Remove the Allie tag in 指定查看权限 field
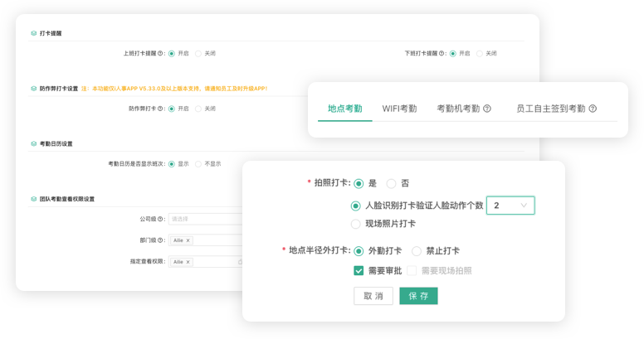 click(x=188, y=261)
